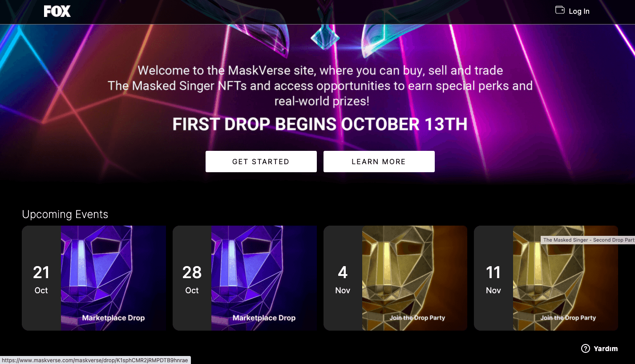Click the question mark help icon
Image resolution: width=635 pixels, height=364 pixels.
click(586, 348)
